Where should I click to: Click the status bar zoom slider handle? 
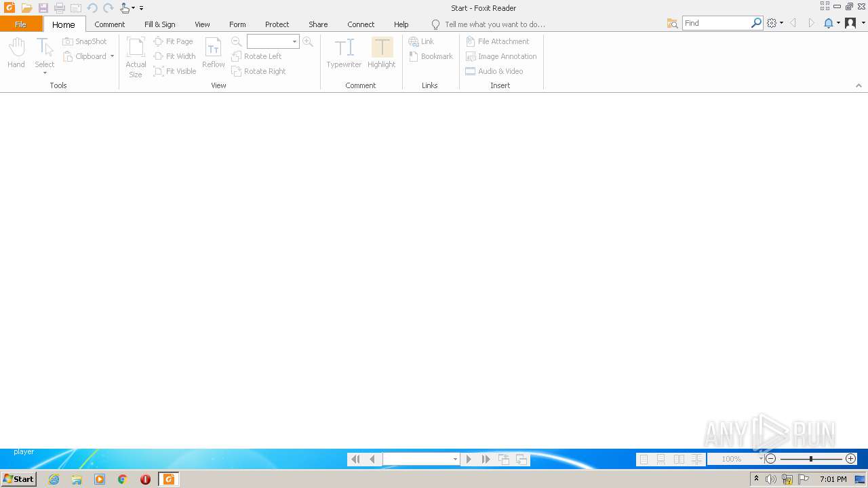pyautogui.click(x=811, y=459)
